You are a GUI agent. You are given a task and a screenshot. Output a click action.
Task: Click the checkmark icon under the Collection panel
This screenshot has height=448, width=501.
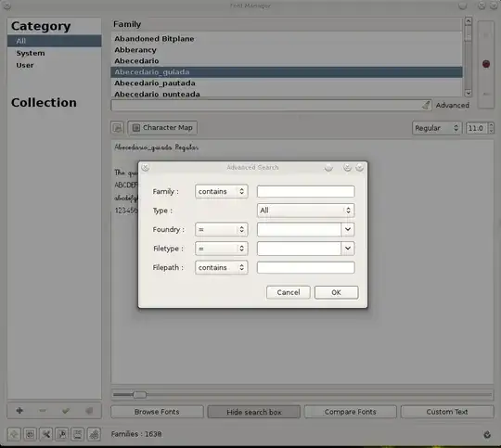[x=66, y=411]
